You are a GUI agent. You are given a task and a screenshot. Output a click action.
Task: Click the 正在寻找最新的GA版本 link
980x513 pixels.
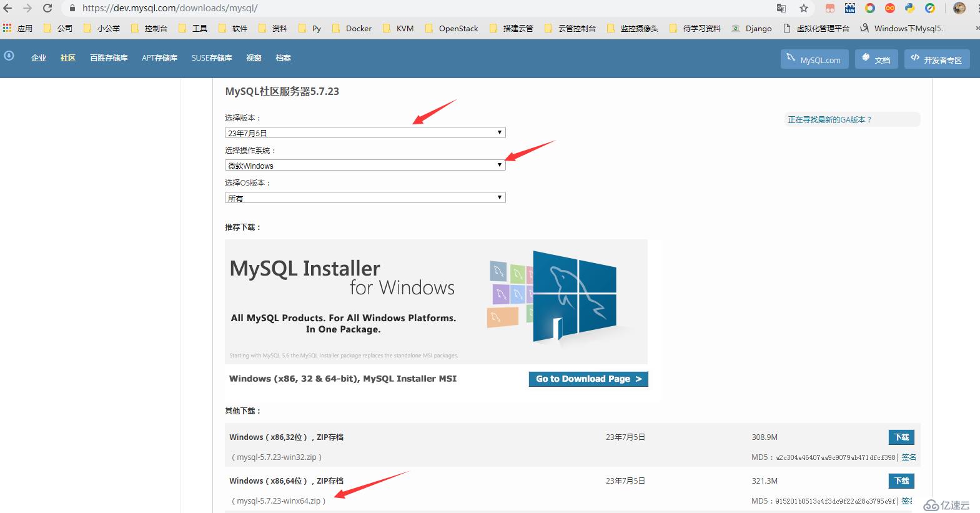click(829, 119)
